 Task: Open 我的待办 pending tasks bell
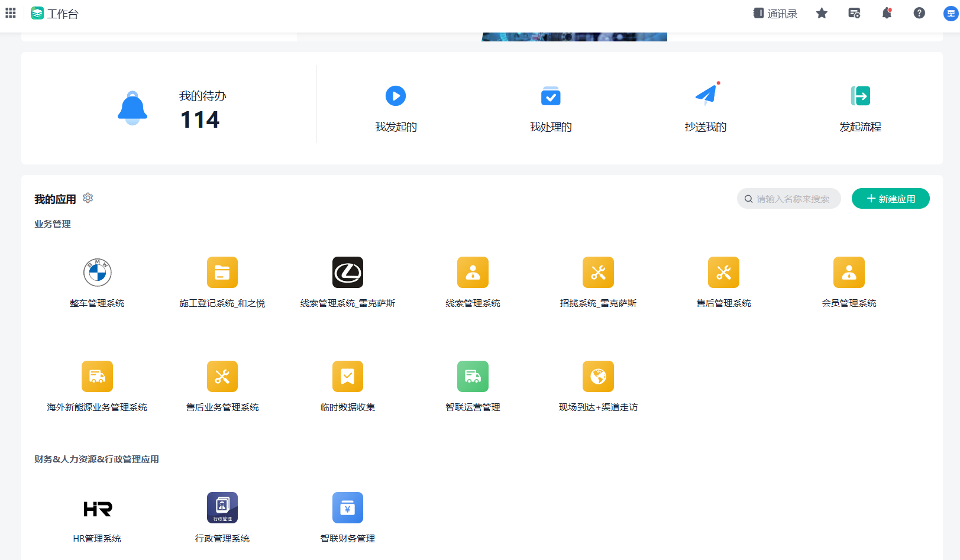pos(132,108)
